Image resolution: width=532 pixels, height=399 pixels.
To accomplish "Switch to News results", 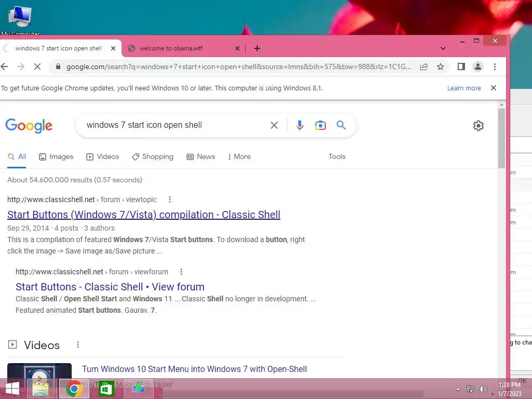I will point(201,157).
